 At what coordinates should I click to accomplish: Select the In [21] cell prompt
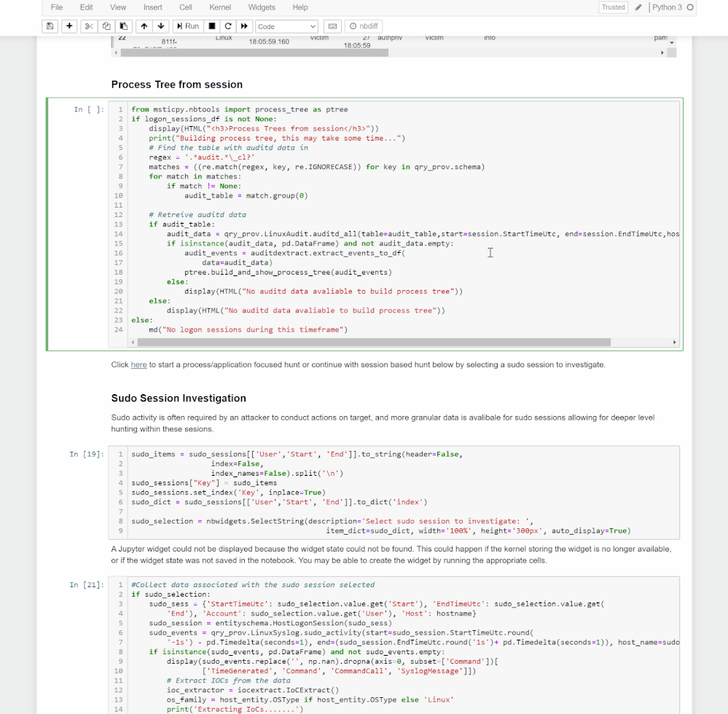pyautogui.click(x=87, y=585)
